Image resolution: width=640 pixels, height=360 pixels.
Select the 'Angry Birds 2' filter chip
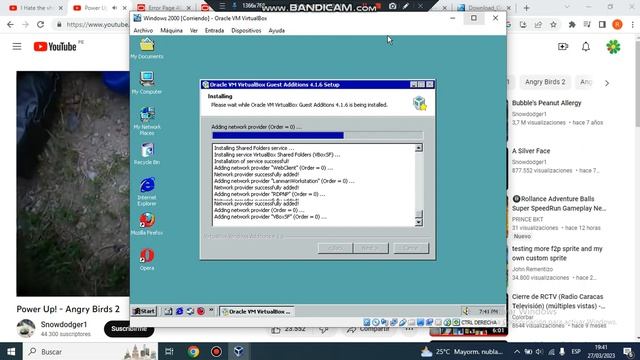(x=545, y=82)
